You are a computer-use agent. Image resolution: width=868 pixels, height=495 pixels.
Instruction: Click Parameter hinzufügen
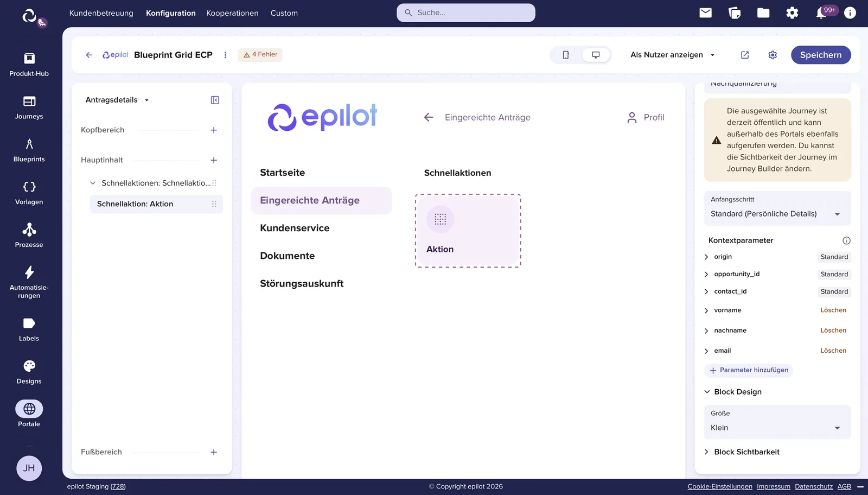coord(749,370)
